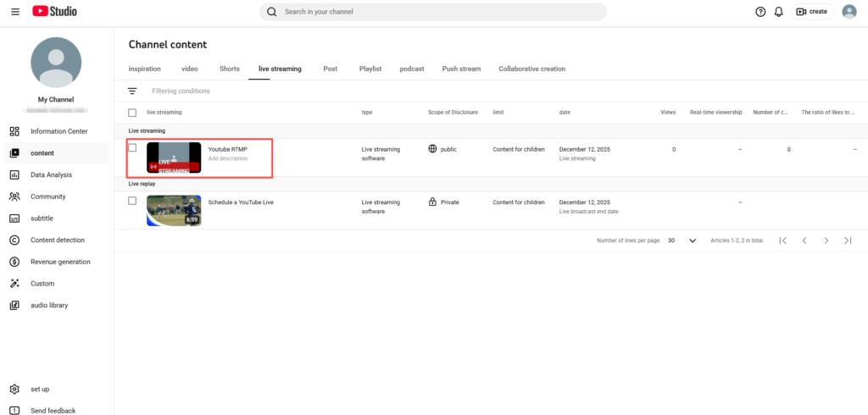This screenshot has width=868, height=415.
Task: Switch to the Shorts tab
Action: click(x=229, y=69)
